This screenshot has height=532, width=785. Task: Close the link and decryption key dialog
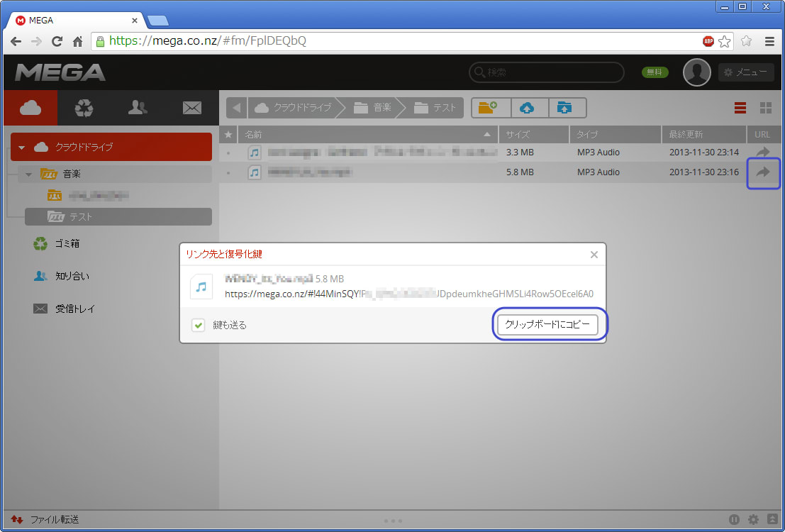(x=594, y=255)
